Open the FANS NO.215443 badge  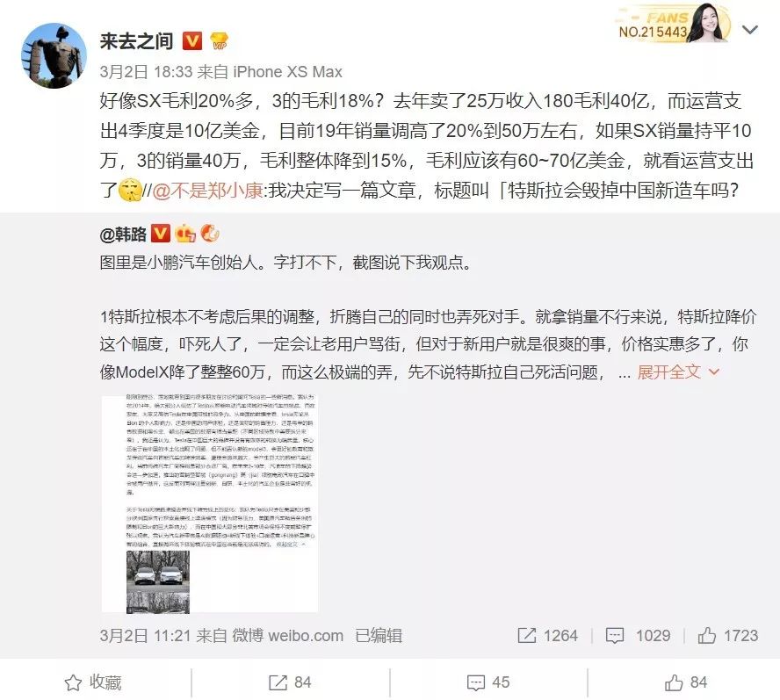coord(673,24)
